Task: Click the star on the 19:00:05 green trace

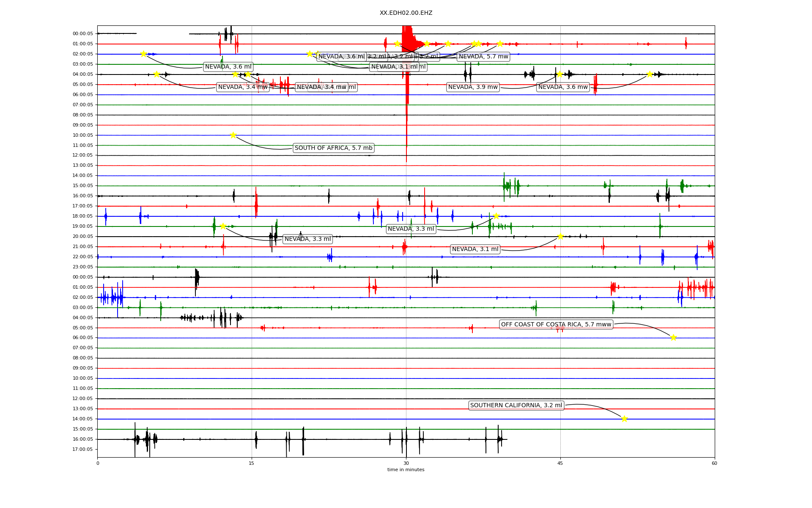Action: [x=223, y=226]
